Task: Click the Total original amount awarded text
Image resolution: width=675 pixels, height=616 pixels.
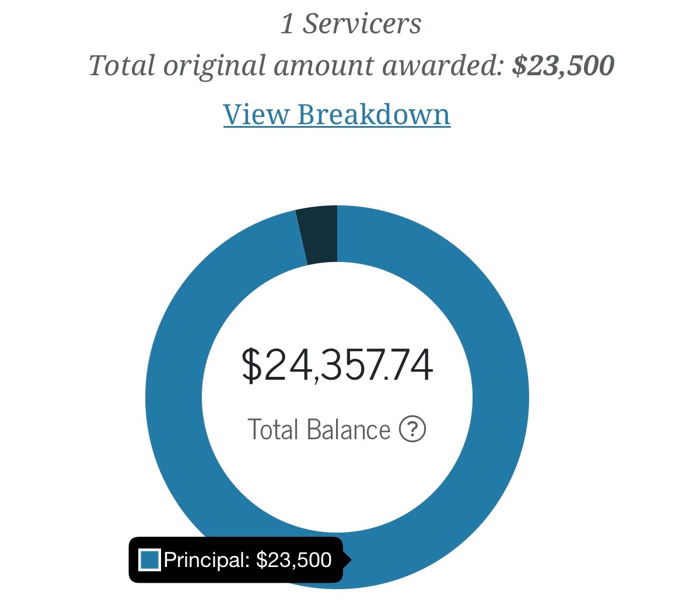Action: (295, 65)
